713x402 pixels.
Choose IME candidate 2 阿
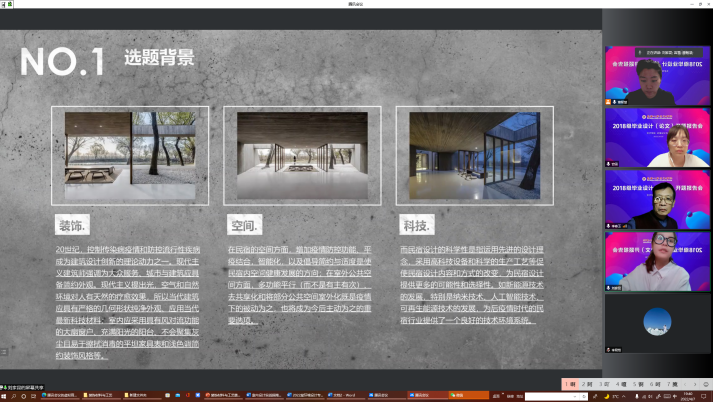[x=587, y=384]
